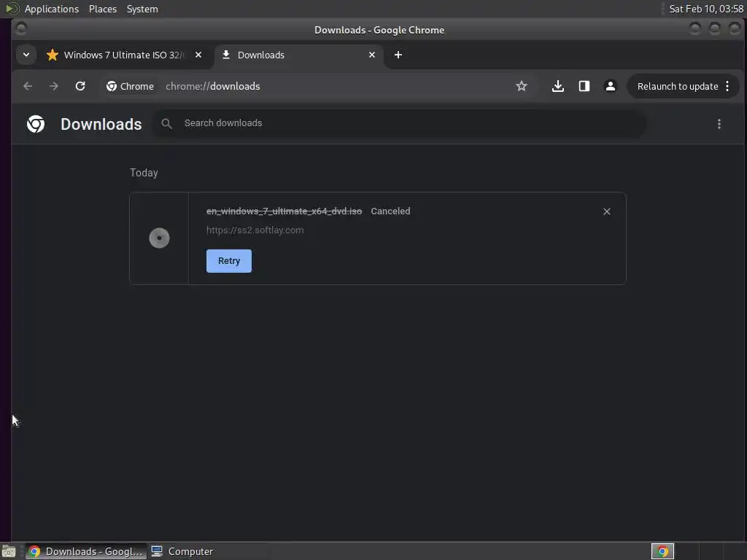Select the Downloads tab
The image size is (747, 560).
pos(299,55)
